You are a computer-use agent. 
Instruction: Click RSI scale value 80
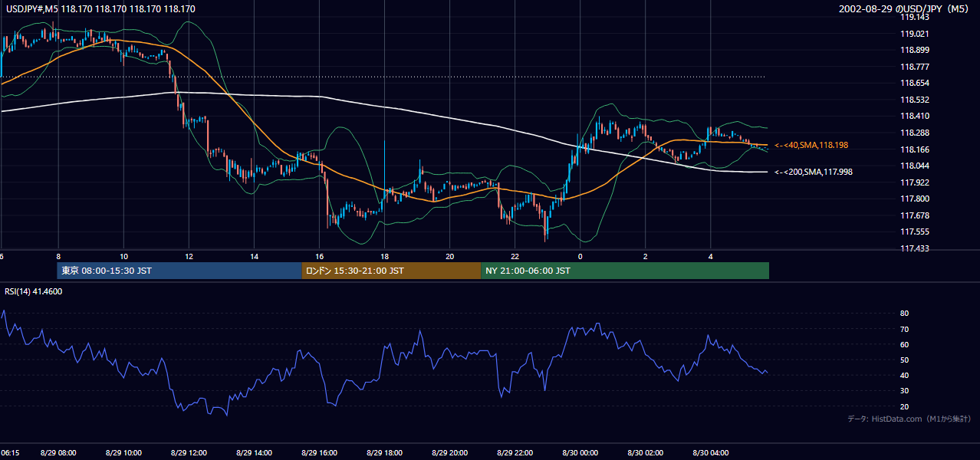(x=904, y=314)
